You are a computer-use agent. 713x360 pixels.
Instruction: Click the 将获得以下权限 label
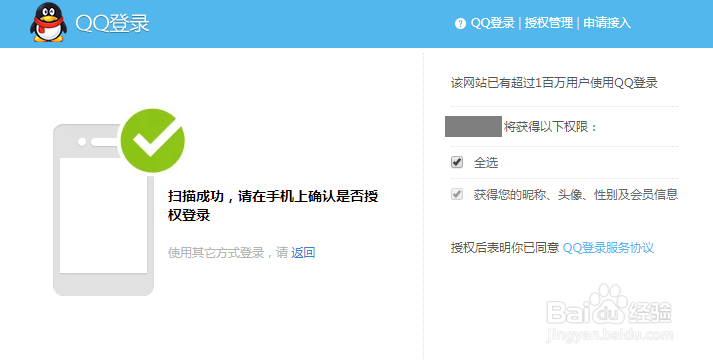551,127
